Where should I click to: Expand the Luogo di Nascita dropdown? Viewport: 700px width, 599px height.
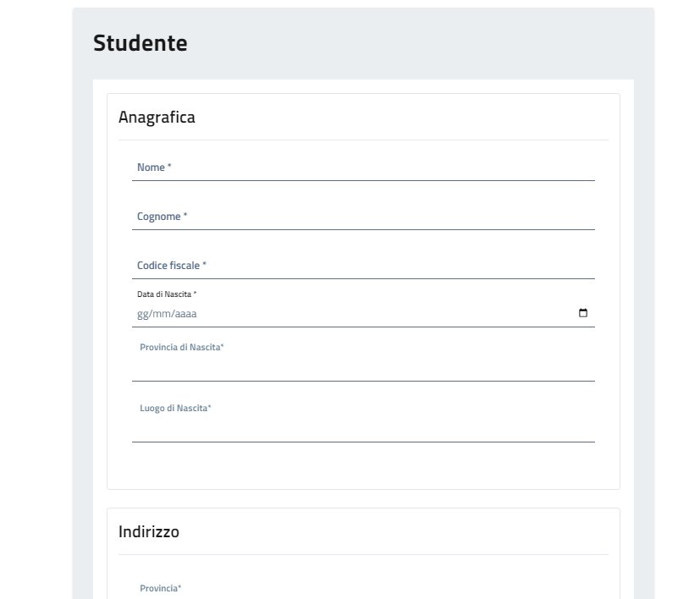click(x=363, y=429)
